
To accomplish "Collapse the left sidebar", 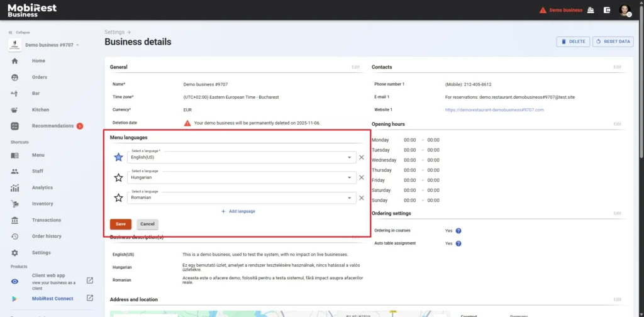I will [19, 33].
